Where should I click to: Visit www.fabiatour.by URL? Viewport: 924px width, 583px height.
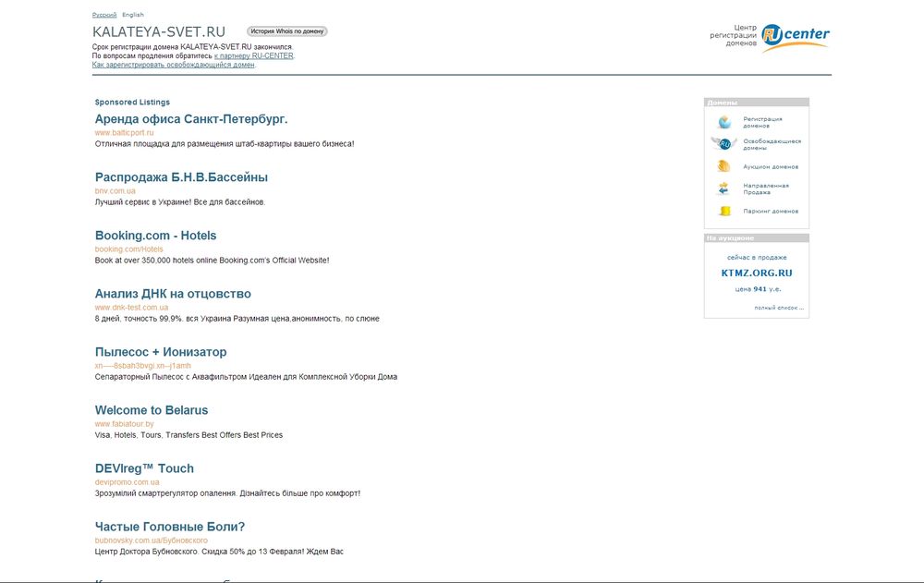125,424
